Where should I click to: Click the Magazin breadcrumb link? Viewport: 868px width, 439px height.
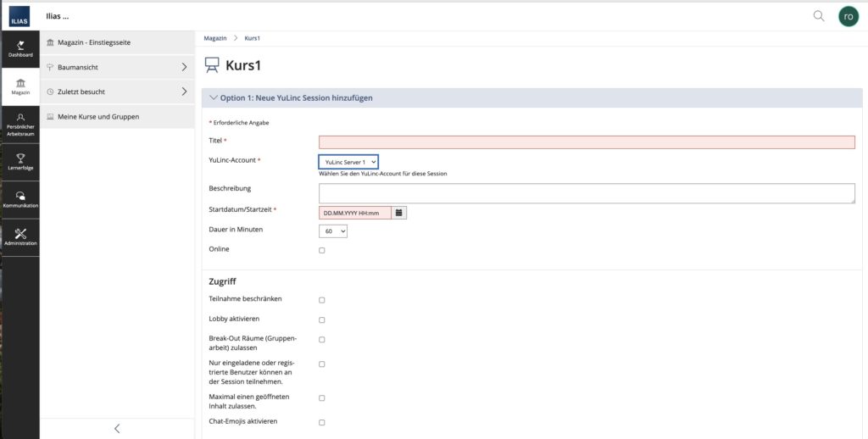pyautogui.click(x=215, y=38)
